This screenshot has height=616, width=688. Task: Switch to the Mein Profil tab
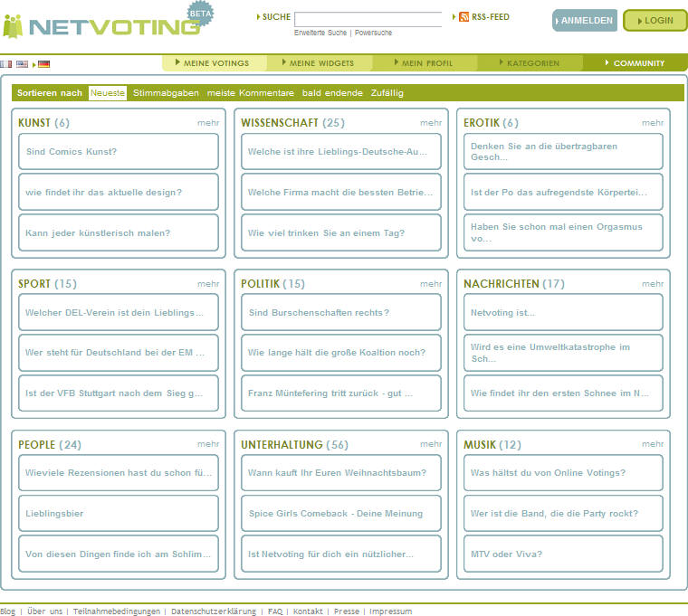pyautogui.click(x=425, y=62)
